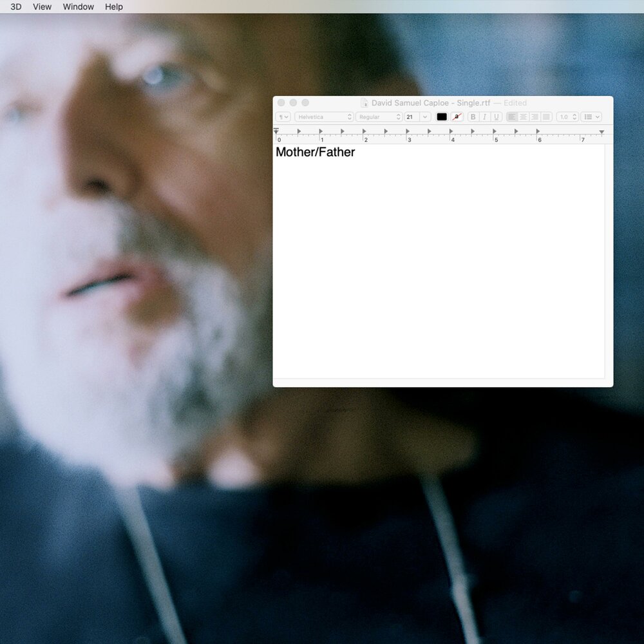This screenshot has height=644, width=644.
Task: Open the line spacing 1.0 dropdown
Action: pos(567,117)
